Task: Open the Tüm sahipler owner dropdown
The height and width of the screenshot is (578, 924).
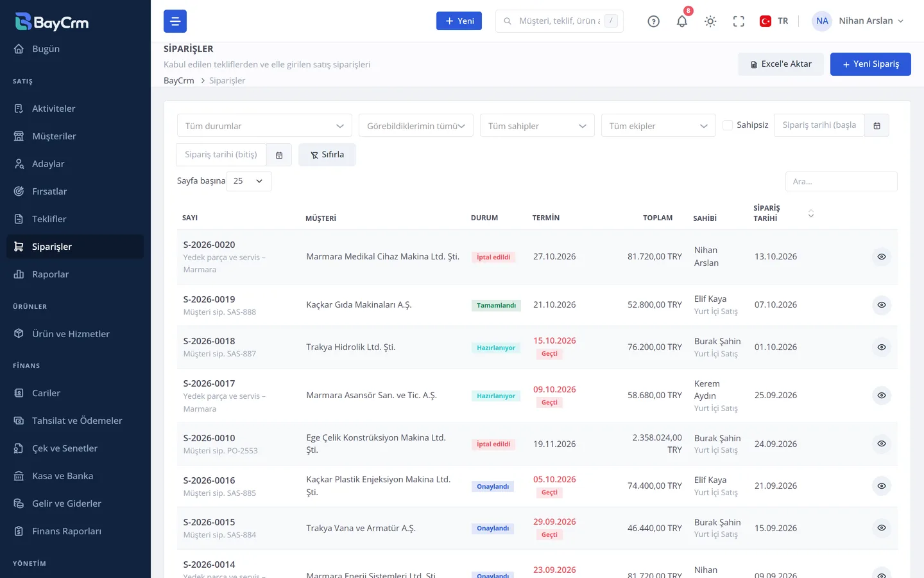Action: click(537, 126)
